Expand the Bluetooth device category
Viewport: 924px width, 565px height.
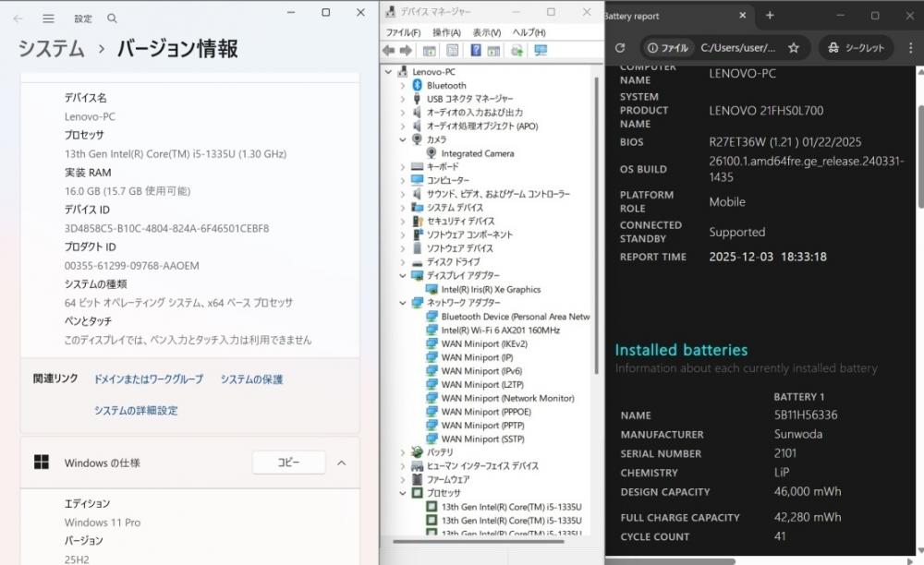tap(403, 85)
